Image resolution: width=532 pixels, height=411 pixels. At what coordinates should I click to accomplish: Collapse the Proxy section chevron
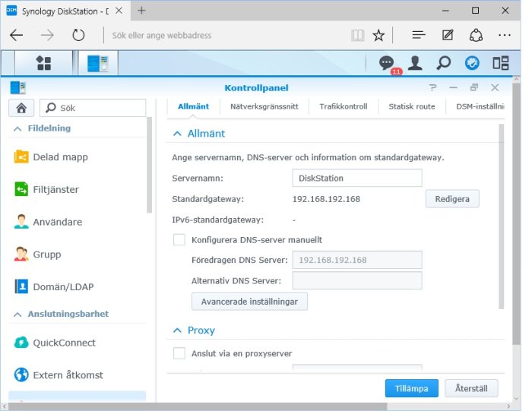tap(177, 330)
